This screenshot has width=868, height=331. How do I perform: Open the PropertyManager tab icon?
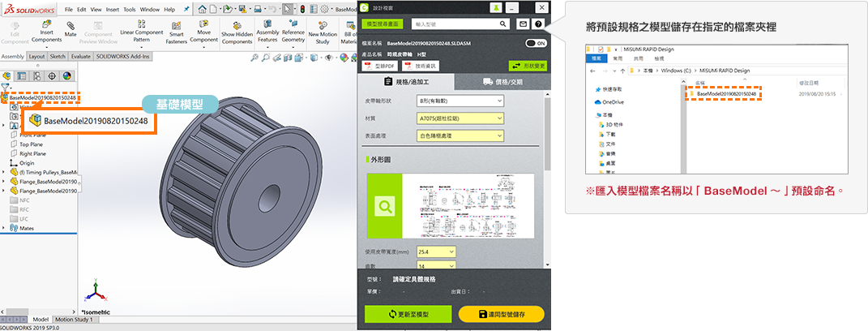22,76
